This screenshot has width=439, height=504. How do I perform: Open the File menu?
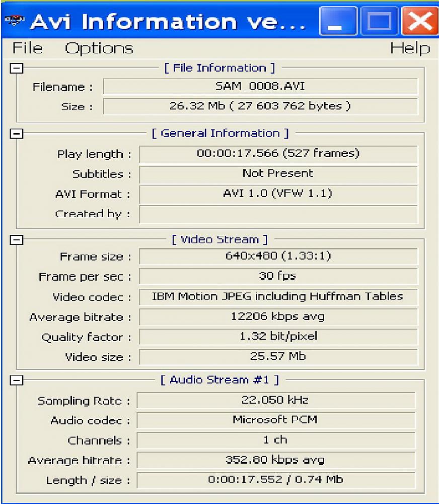tap(27, 48)
